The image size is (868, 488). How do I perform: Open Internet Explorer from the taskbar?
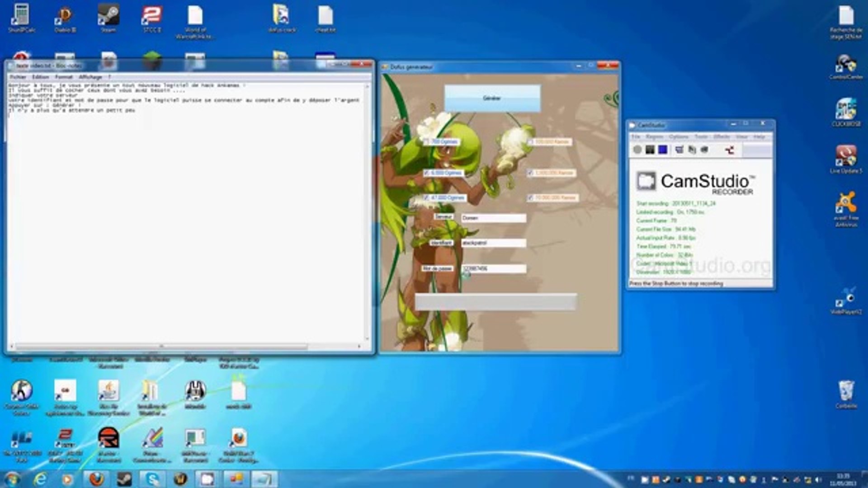click(x=40, y=479)
